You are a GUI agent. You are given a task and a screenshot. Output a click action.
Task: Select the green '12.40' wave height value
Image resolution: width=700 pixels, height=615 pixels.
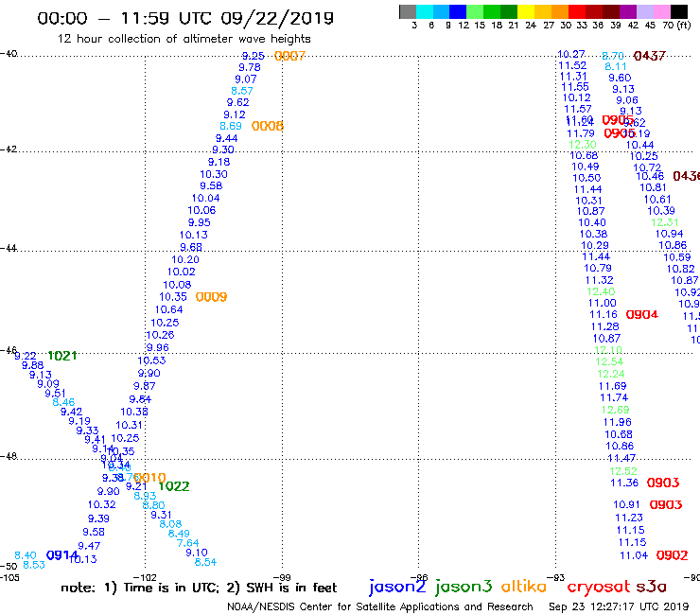(601, 291)
